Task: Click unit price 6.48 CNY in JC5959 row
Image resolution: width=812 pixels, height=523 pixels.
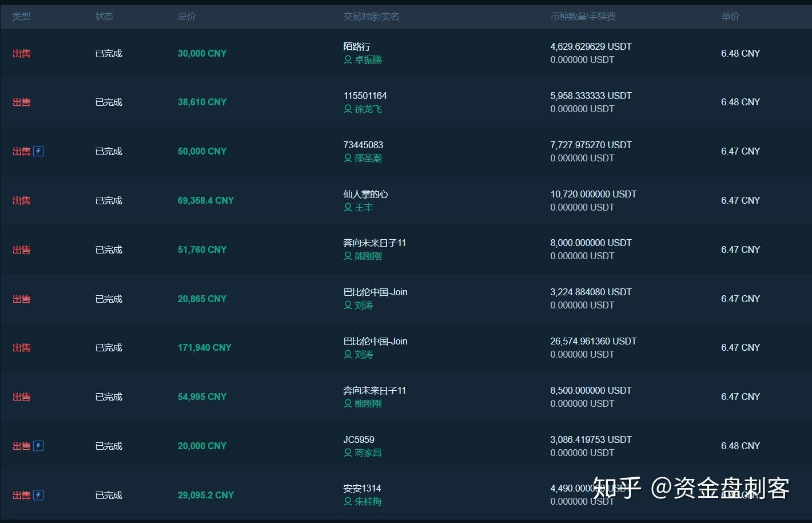Action: click(x=741, y=446)
